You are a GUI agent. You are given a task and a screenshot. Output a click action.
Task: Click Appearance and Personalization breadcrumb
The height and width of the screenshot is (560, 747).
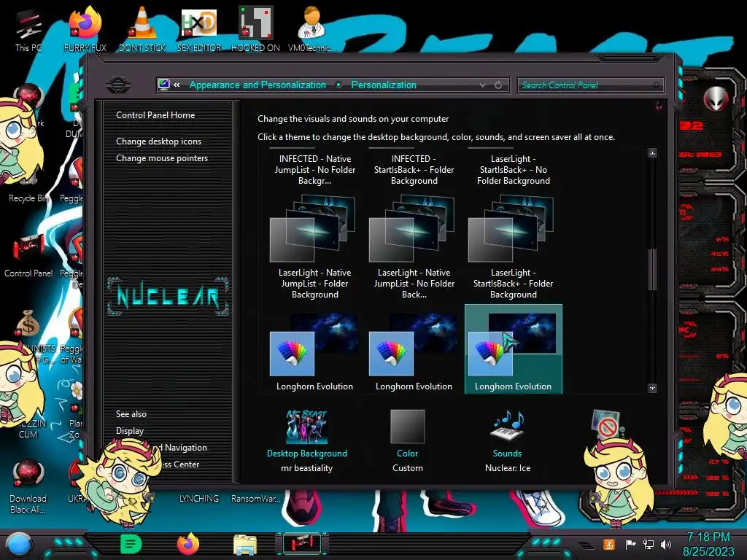258,85
